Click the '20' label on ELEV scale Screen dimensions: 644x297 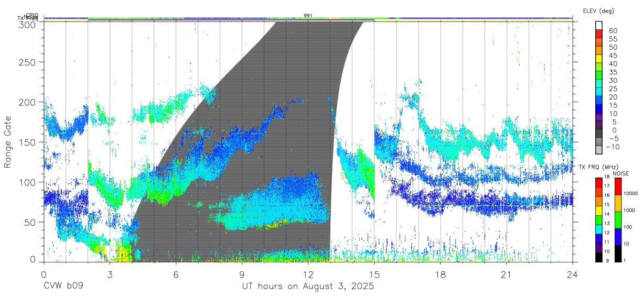pyautogui.click(x=613, y=97)
